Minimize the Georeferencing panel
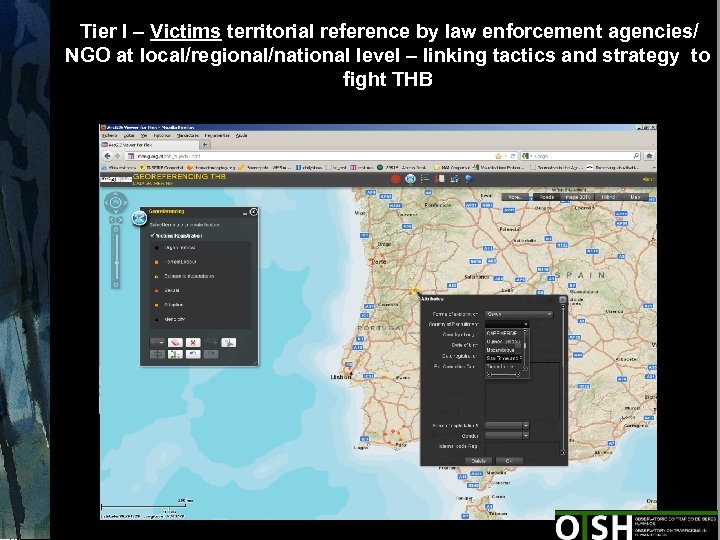The image size is (720, 540). 245,213
